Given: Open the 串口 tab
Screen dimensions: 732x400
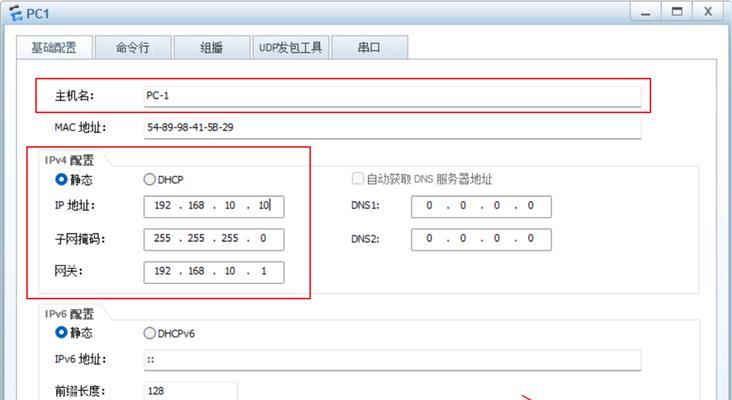Looking at the screenshot, I should 369,47.
